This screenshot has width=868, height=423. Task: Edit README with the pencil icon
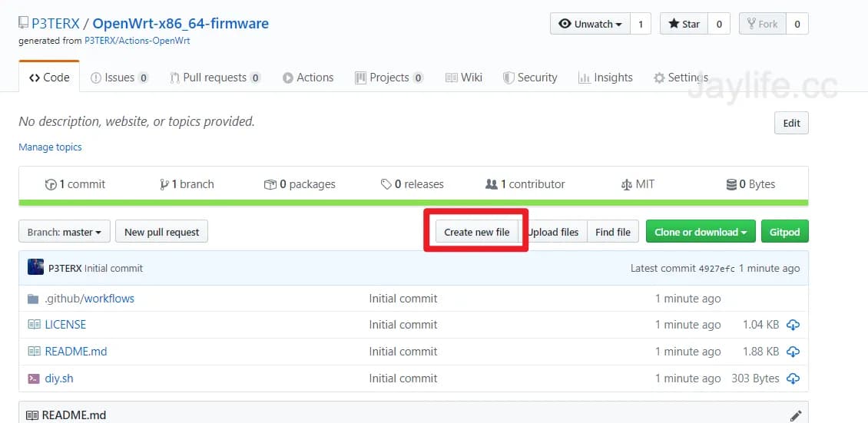pos(796,415)
